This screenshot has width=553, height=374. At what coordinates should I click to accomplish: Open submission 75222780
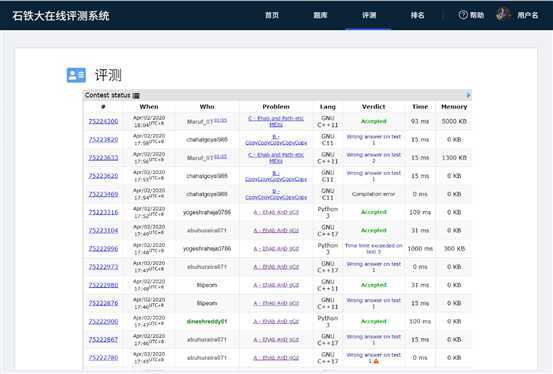pos(103,358)
